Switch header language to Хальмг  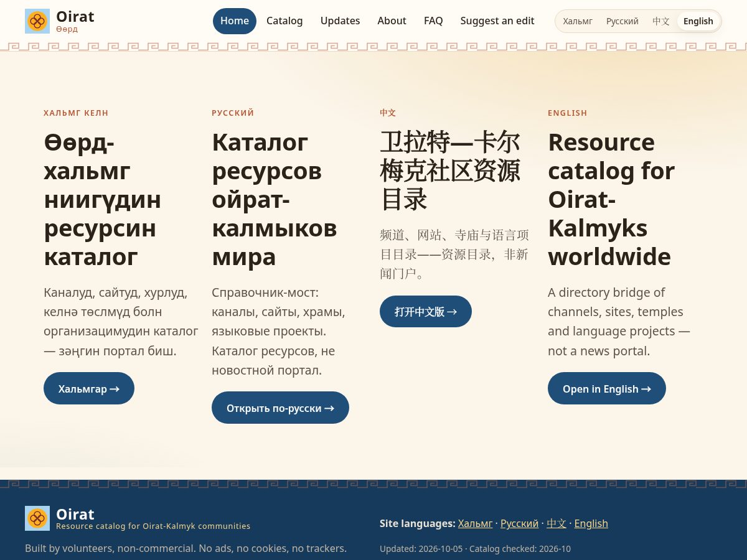tap(578, 21)
